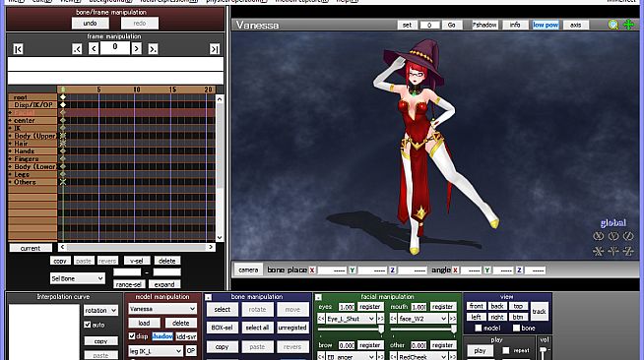Expand the Hair bone group

tap(11, 144)
